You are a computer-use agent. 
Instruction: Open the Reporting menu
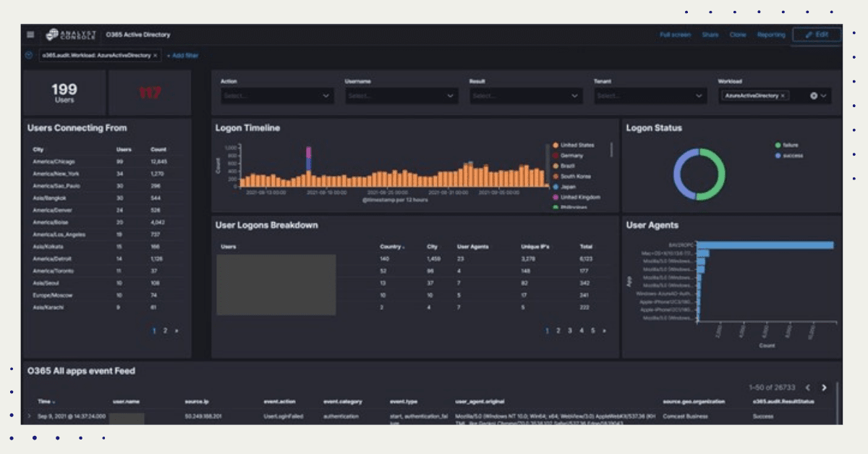tap(771, 35)
